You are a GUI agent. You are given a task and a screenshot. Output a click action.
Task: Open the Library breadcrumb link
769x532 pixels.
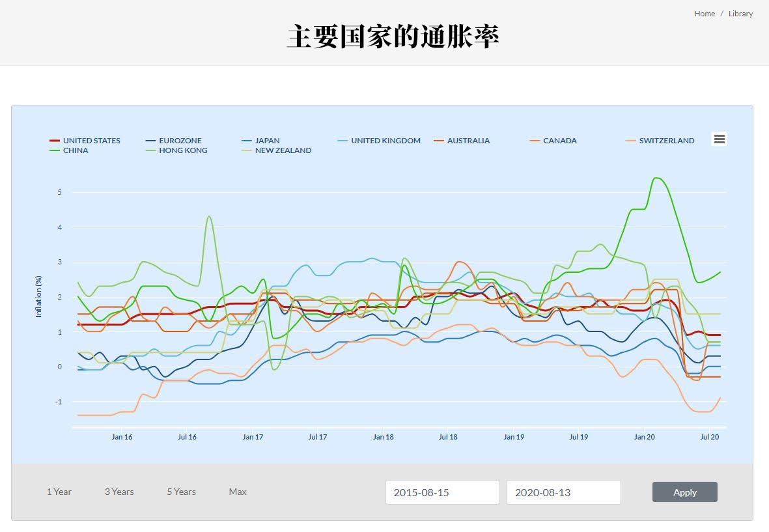click(741, 13)
